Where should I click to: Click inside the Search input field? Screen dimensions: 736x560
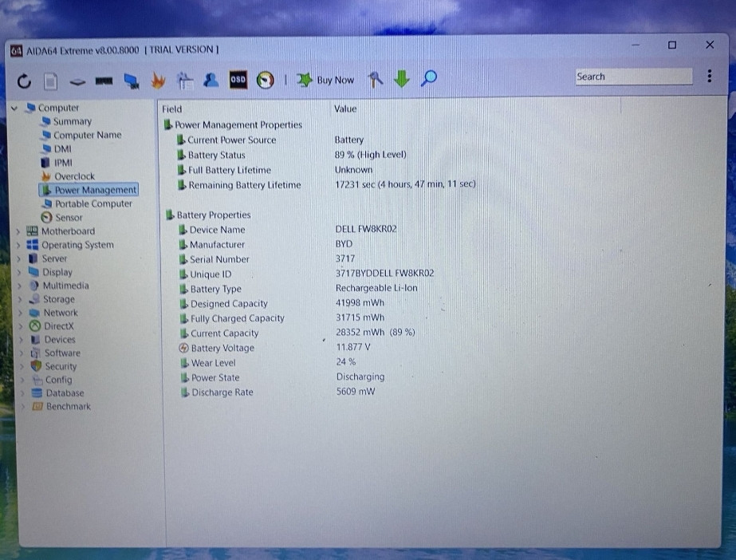click(x=634, y=76)
